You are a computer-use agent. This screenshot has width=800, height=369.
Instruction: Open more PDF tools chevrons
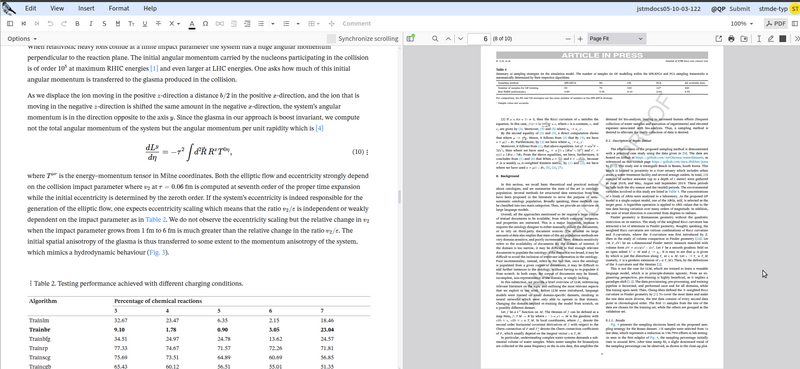796,39
